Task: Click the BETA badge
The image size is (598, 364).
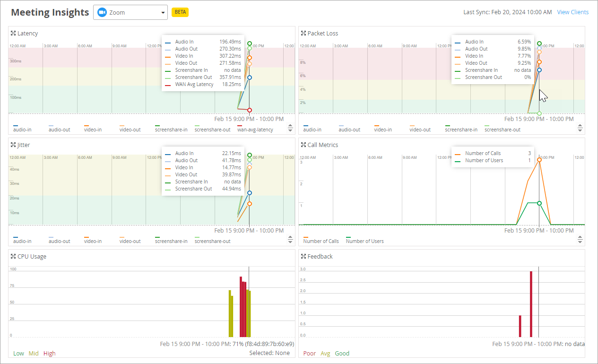Action: pos(180,12)
